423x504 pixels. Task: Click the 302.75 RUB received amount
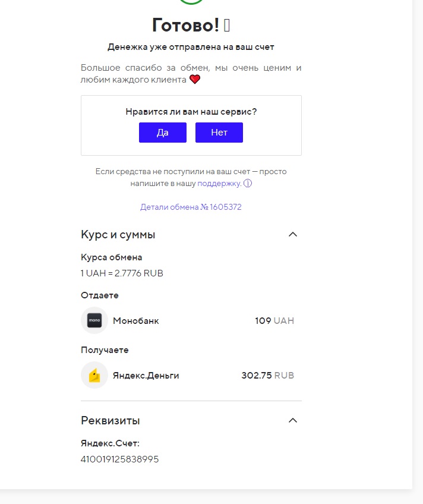click(x=267, y=376)
